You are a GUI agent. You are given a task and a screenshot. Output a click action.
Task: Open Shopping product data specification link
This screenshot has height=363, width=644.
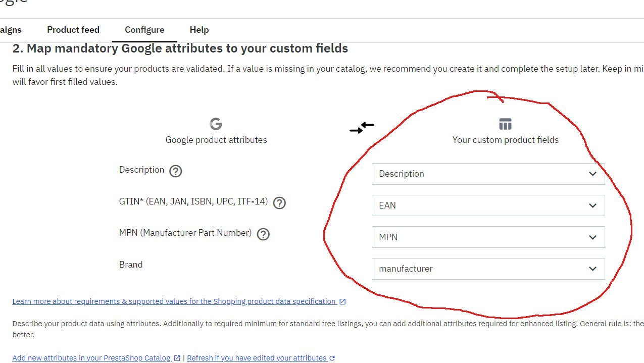pyautogui.click(x=174, y=301)
